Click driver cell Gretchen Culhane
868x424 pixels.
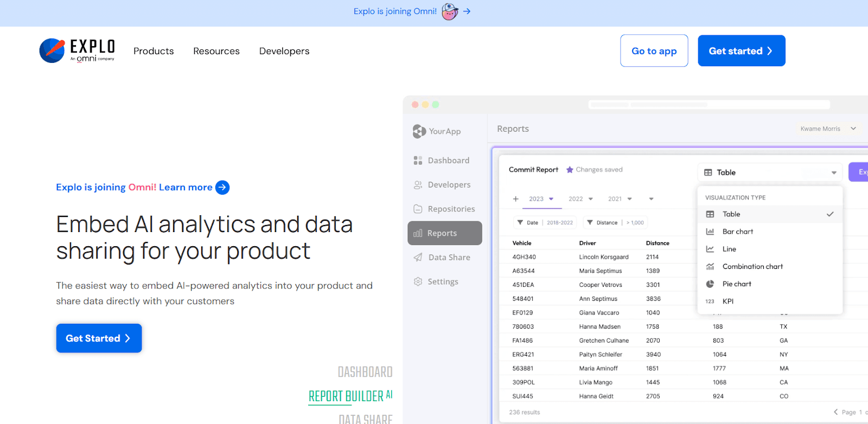[x=604, y=341]
